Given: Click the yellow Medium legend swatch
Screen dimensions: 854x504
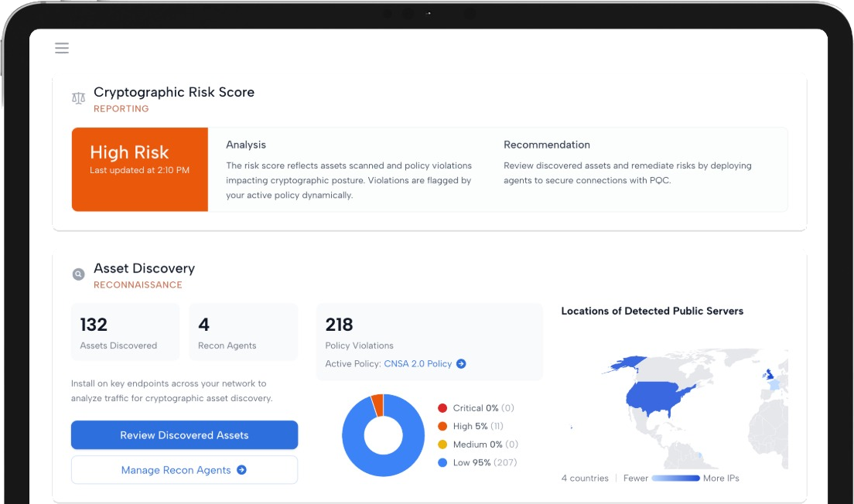Looking at the screenshot, I should tap(442, 444).
